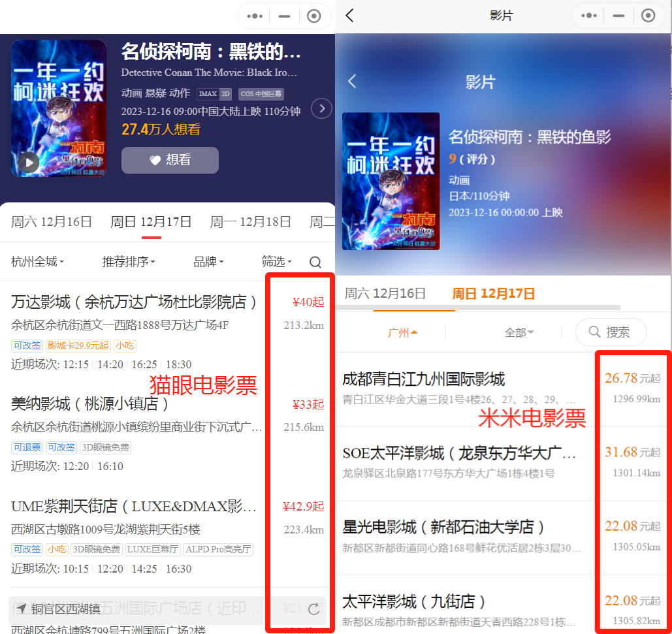Click the 铜官区西湖镇 location label
The image size is (672, 634).
65,609
